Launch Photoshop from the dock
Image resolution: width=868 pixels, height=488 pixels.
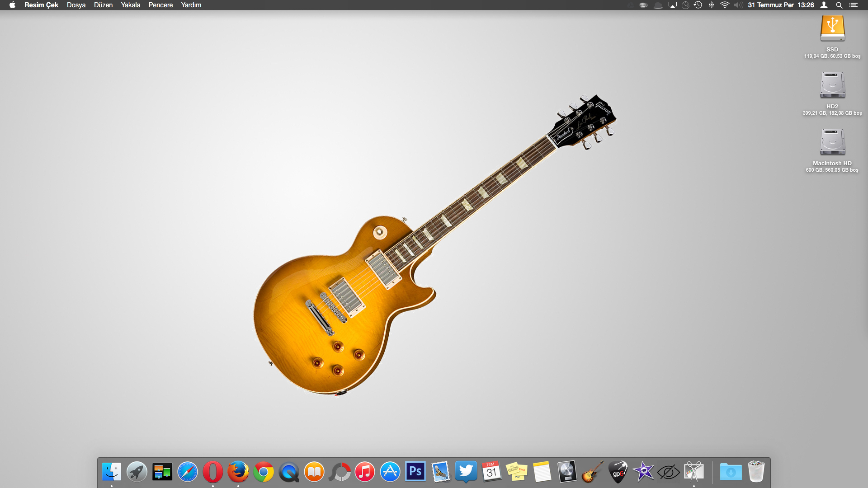point(415,472)
